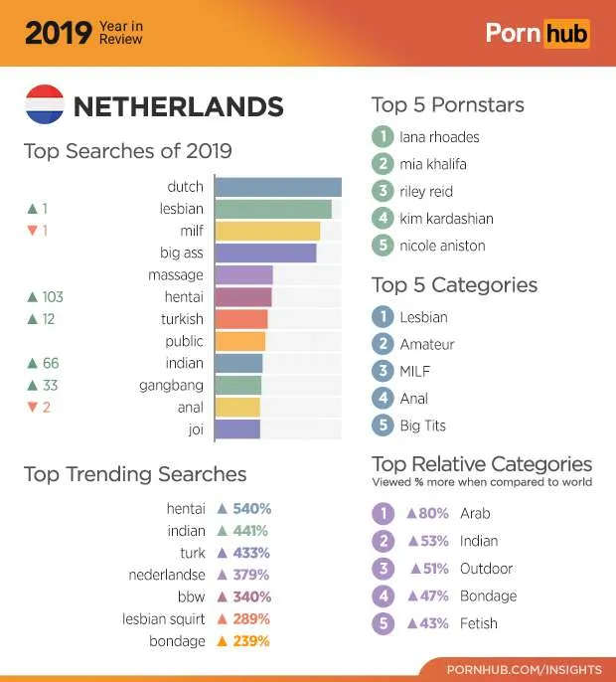Image resolution: width=616 pixels, height=682 pixels.
Task: Click the number 1 badge beside lana rhoades
Action: pyautogui.click(x=383, y=137)
